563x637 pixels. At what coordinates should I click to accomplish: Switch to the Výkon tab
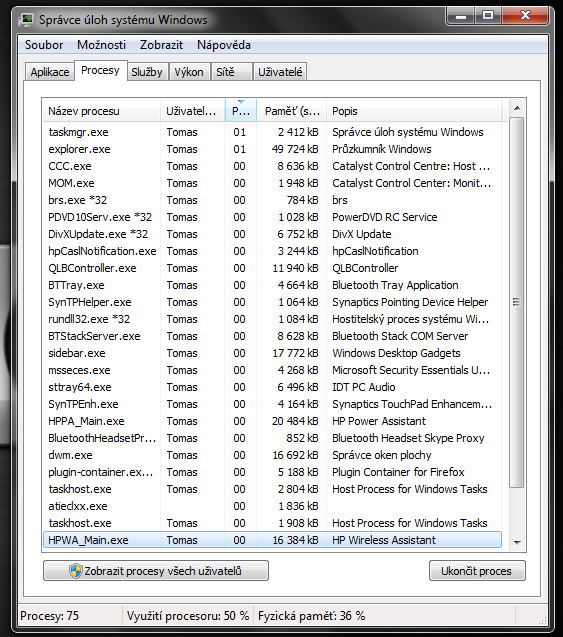pyautogui.click(x=189, y=72)
